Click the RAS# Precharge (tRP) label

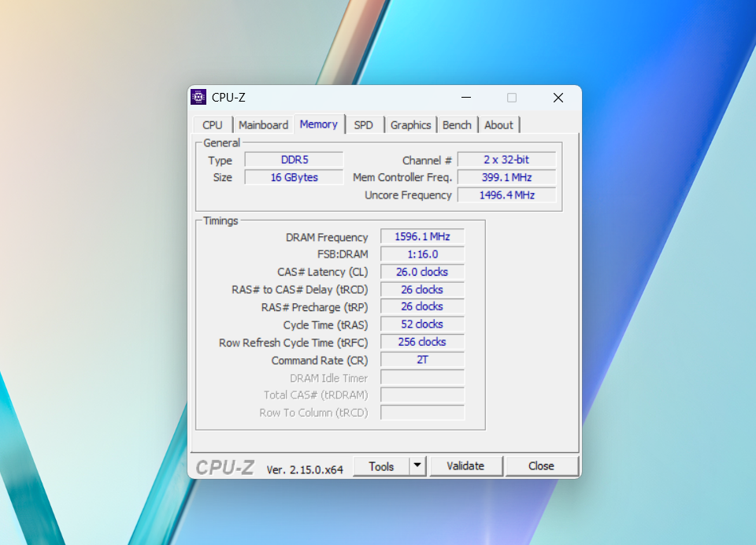coord(314,307)
